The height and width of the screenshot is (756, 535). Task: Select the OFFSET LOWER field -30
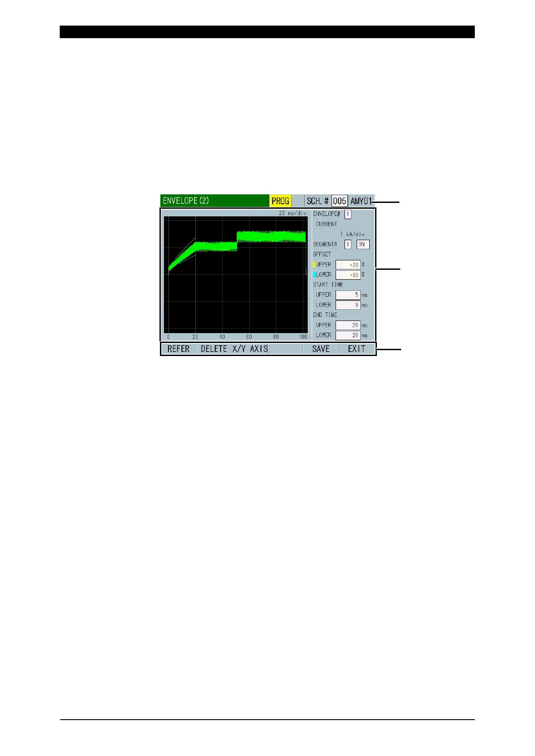348,275
